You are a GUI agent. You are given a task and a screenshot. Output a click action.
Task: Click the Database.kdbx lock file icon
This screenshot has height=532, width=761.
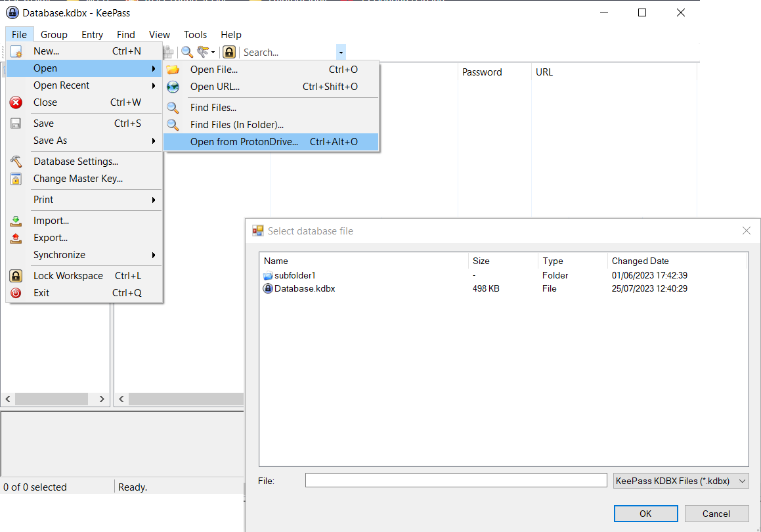tap(268, 288)
